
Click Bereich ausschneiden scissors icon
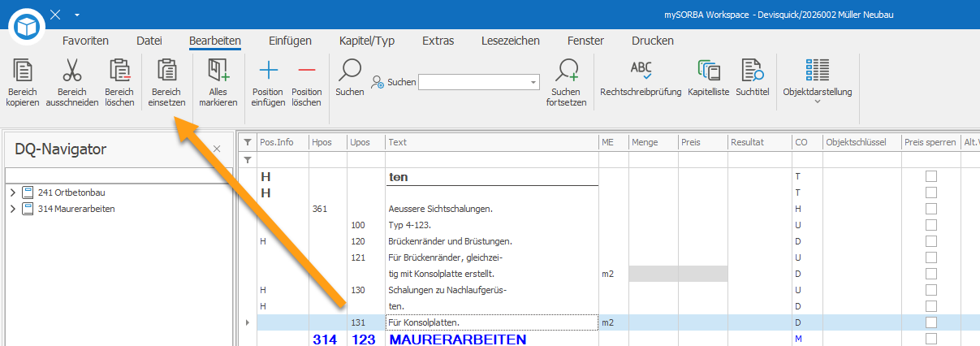(72, 70)
